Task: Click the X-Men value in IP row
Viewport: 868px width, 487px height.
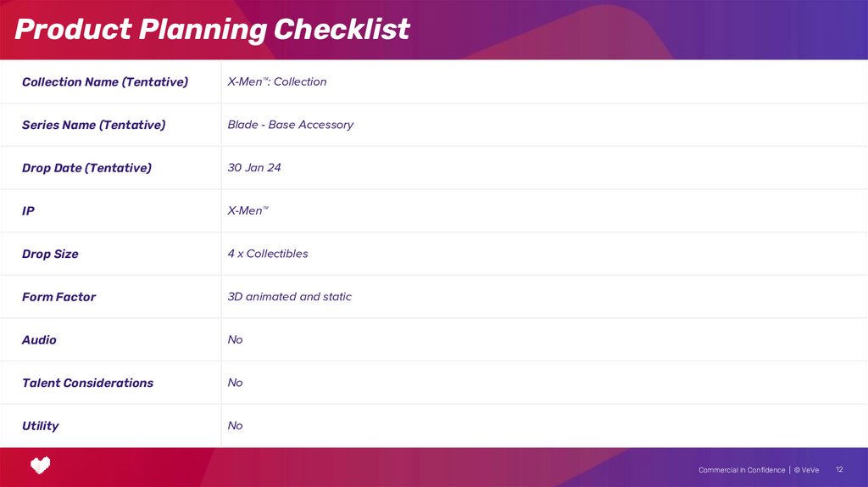Action: 248,210
